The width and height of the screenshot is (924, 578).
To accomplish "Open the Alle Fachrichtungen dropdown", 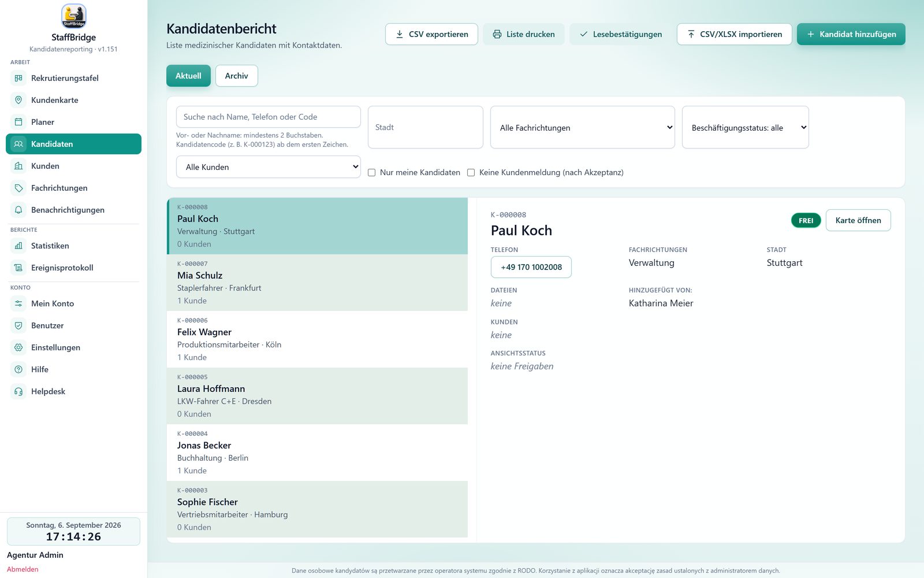I will 583,127.
